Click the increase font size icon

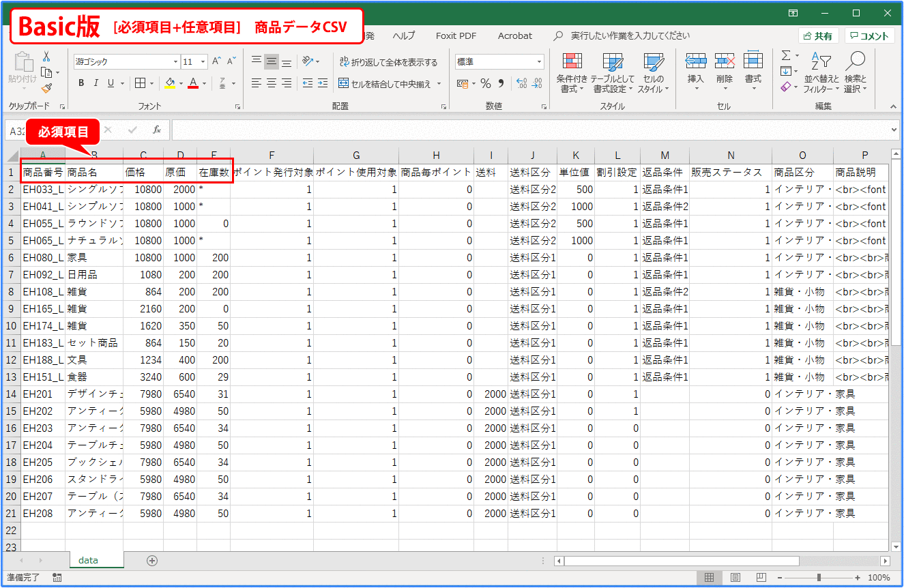tap(216, 61)
